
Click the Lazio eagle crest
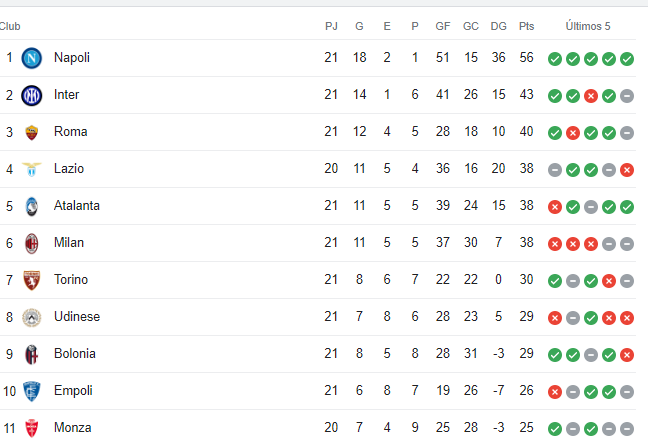(x=31, y=169)
